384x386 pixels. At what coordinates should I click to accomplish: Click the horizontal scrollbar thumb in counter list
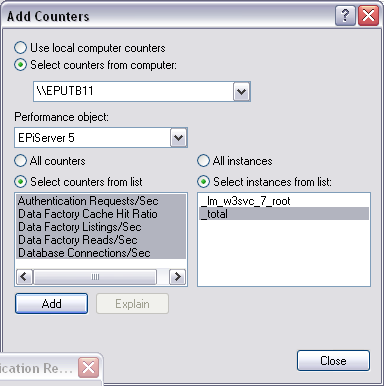tap(95, 276)
